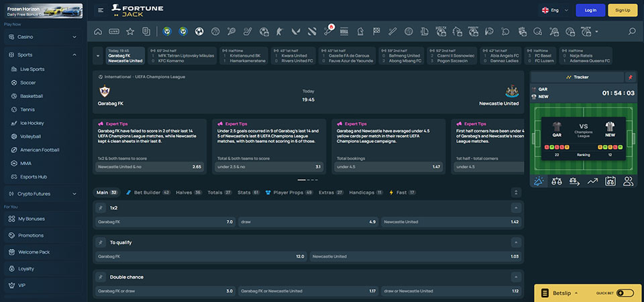Select the table tennis icon with fire badge
Viewport: 644px width, 302px height.
click(329, 30)
